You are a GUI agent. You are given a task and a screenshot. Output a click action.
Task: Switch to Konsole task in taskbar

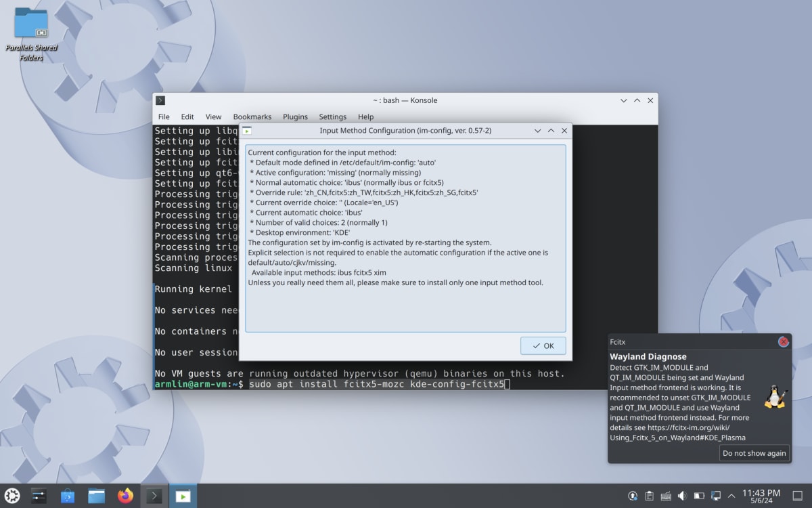pyautogui.click(x=154, y=496)
